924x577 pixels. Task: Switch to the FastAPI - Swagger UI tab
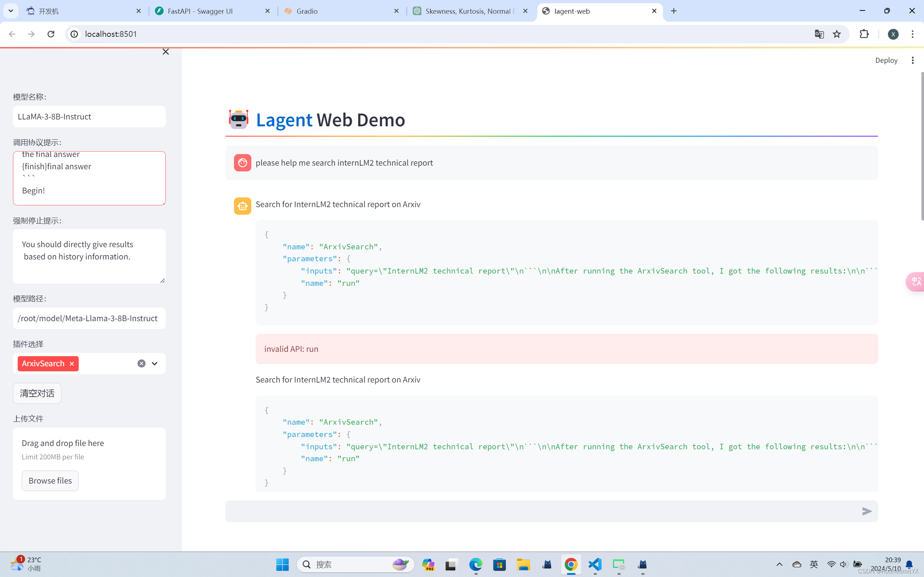213,11
